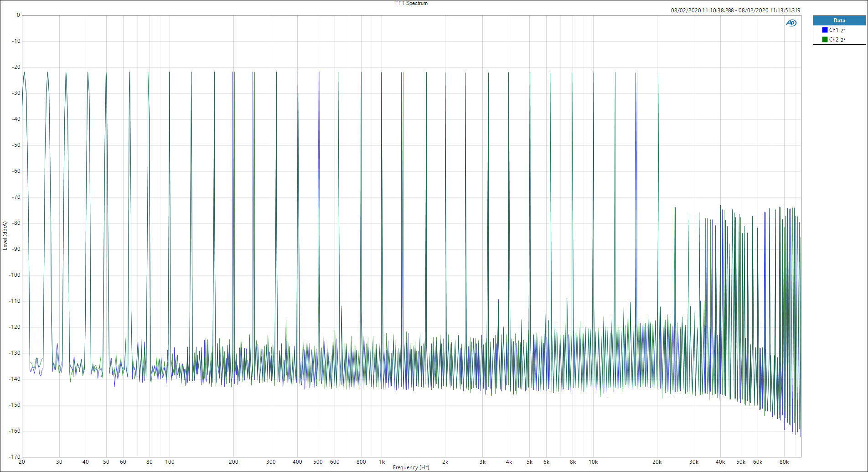Click the 2k tick on frequency axis

(x=445, y=462)
